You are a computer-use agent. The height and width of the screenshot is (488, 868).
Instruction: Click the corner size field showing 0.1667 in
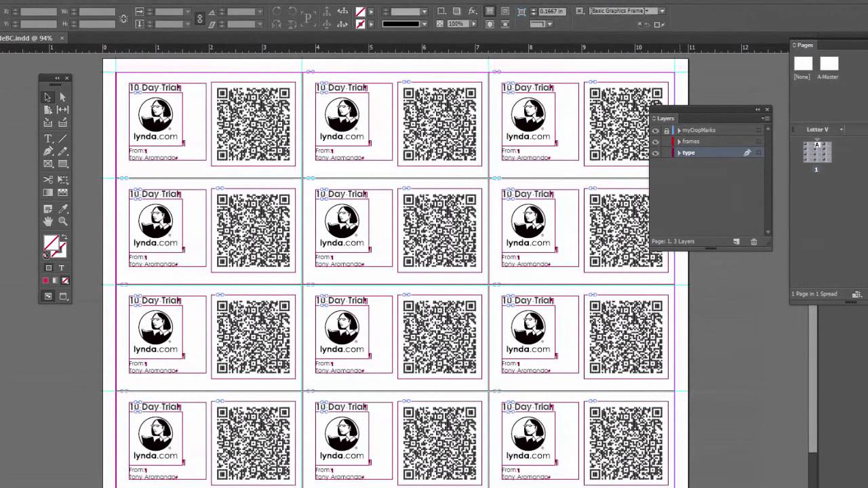click(x=551, y=12)
